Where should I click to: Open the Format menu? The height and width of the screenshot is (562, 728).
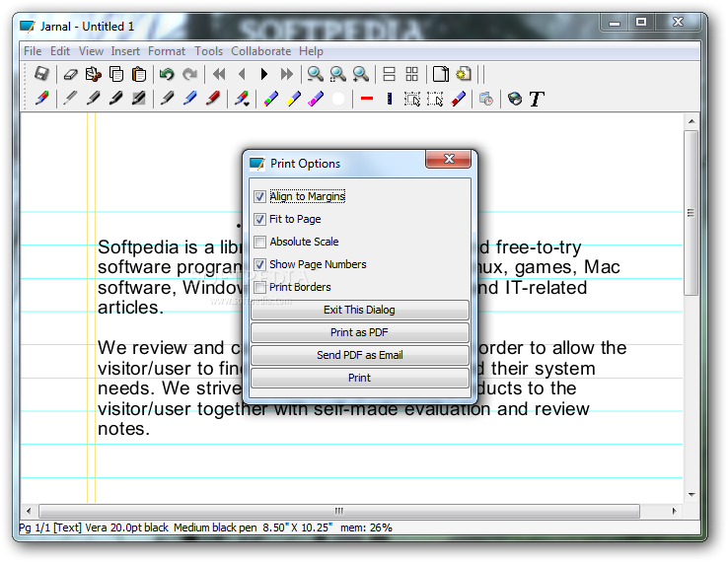(x=167, y=51)
